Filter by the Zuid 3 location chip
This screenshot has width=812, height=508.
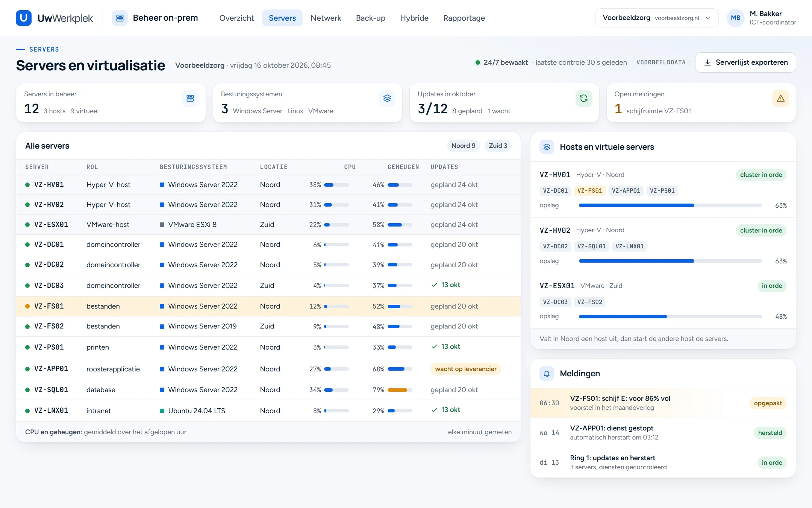click(x=498, y=146)
